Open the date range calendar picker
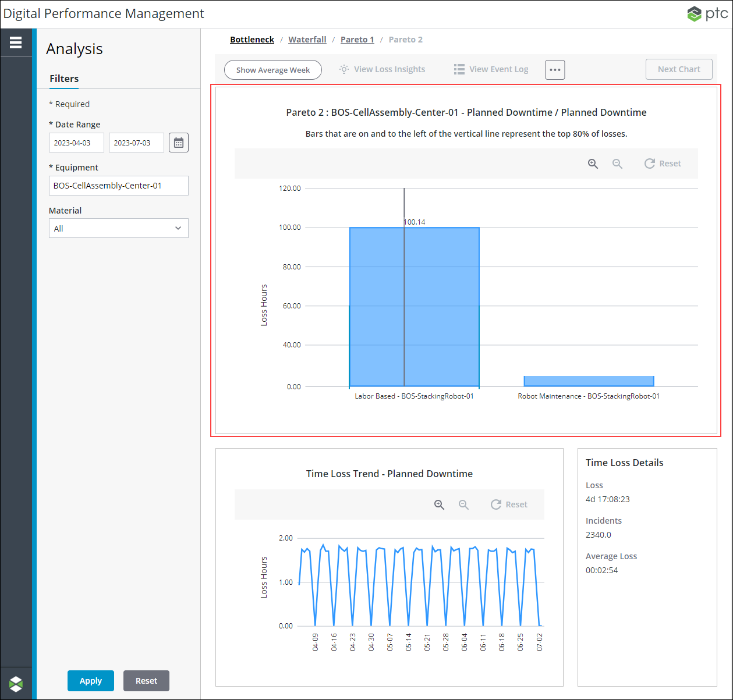Screen dimensions: 733x700 click(x=179, y=143)
